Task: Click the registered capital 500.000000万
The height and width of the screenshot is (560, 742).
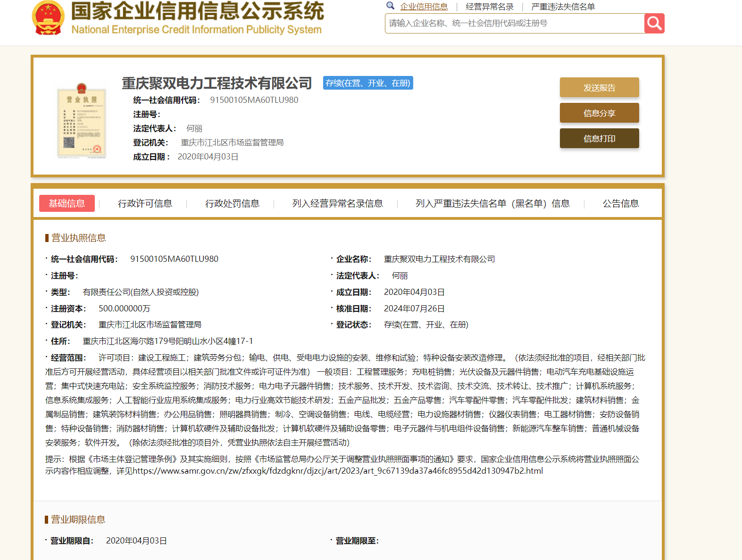Action: [x=125, y=309]
